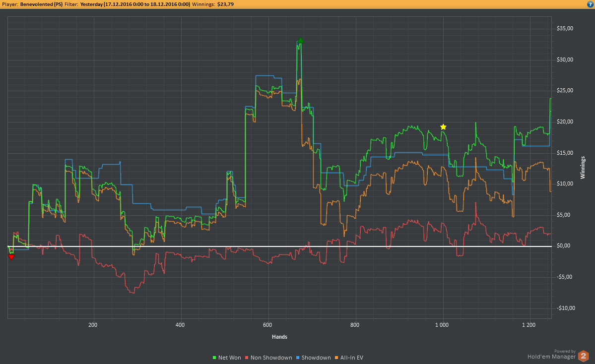Screen dimensions: 595x364
Task: Select the yellow star marker
Action: pyautogui.click(x=443, y=127)
